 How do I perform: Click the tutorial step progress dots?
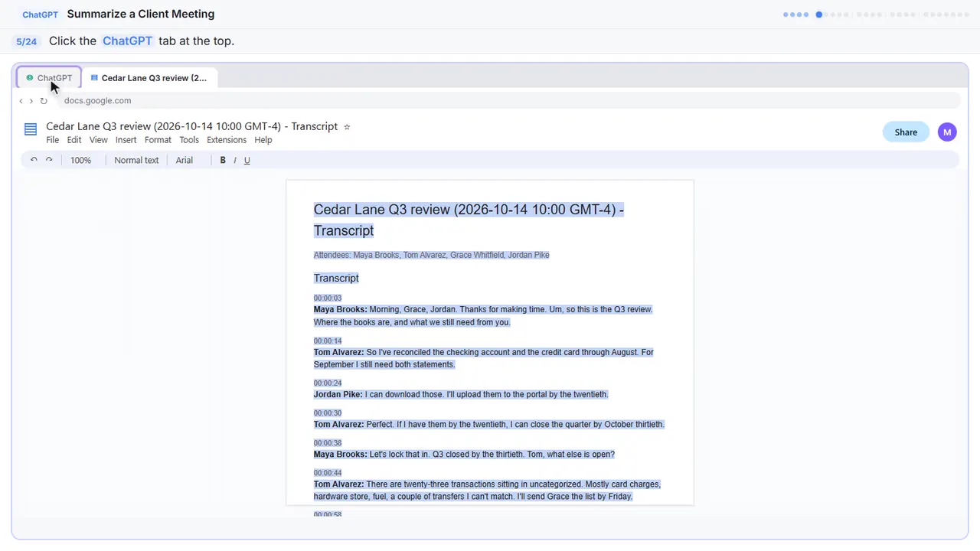(877, 15)
